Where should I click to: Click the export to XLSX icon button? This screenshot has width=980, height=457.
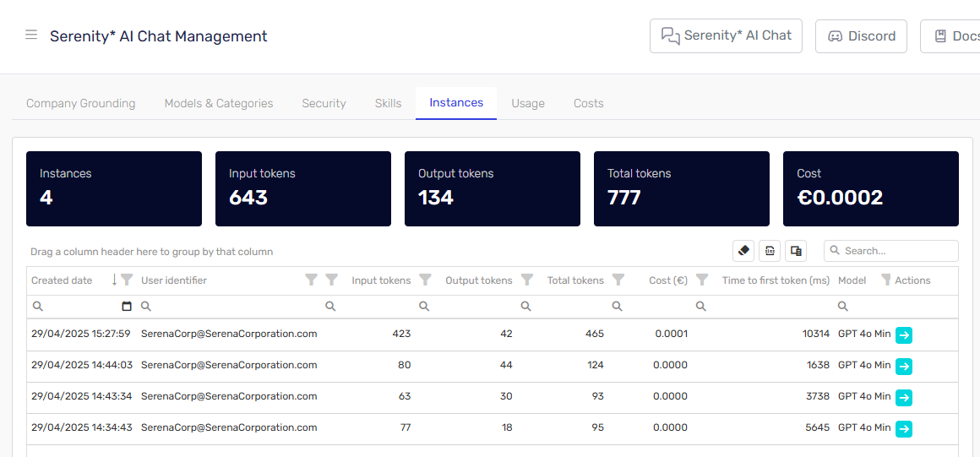[770, 251]
